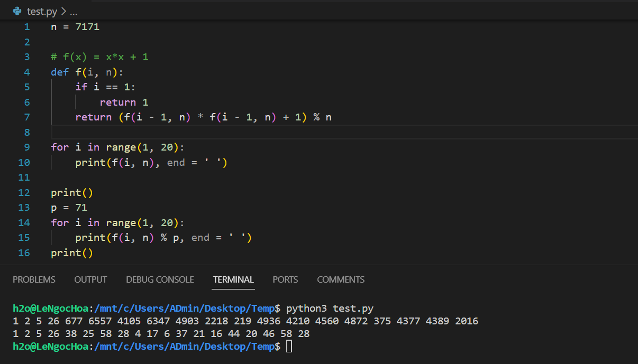Click the 'return 1' statement
638x364 pixels.
(124, 102)
